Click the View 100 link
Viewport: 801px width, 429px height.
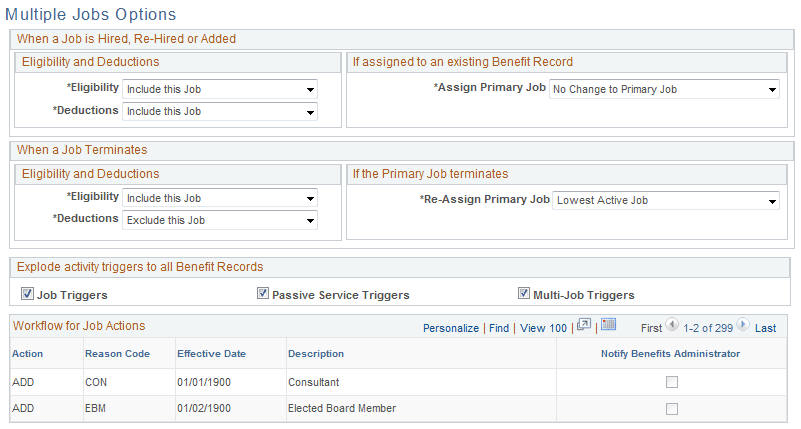click(x=543, y=328)
